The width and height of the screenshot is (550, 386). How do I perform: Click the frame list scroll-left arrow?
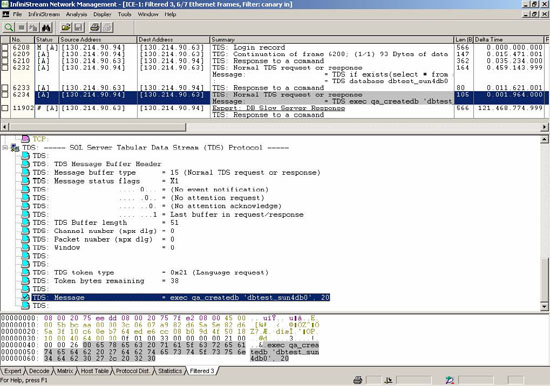pos(5,127)
